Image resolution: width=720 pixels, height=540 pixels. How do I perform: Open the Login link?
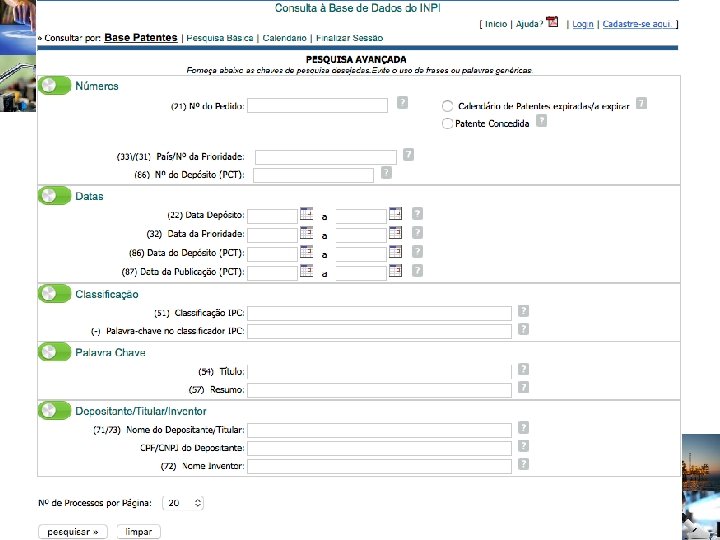[583, 24]
